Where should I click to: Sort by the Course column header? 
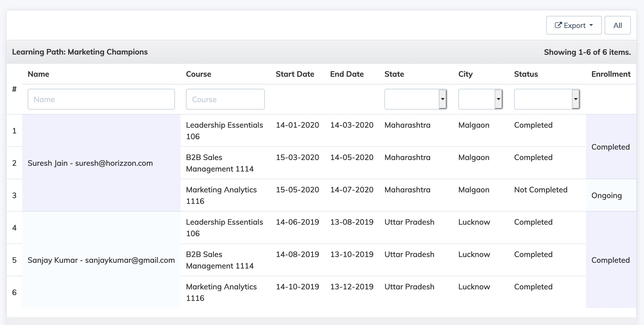tap(199, 74)
